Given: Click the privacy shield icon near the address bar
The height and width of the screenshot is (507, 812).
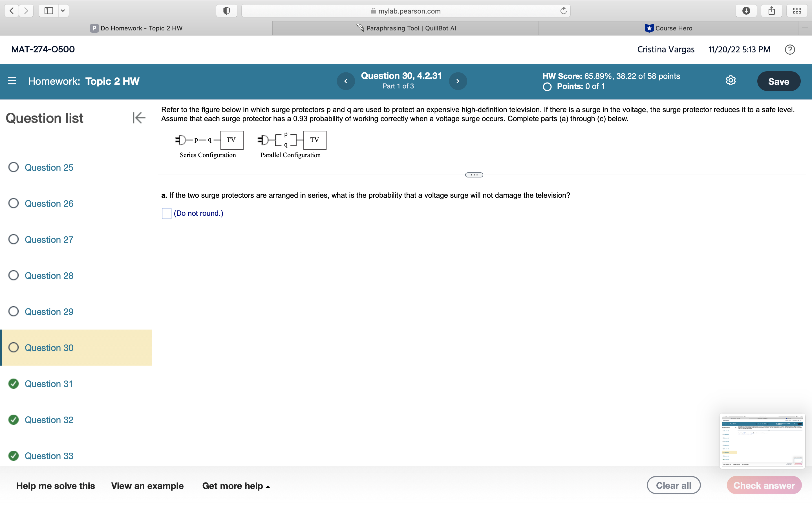Looking at the screenshot, I should 226,10.
